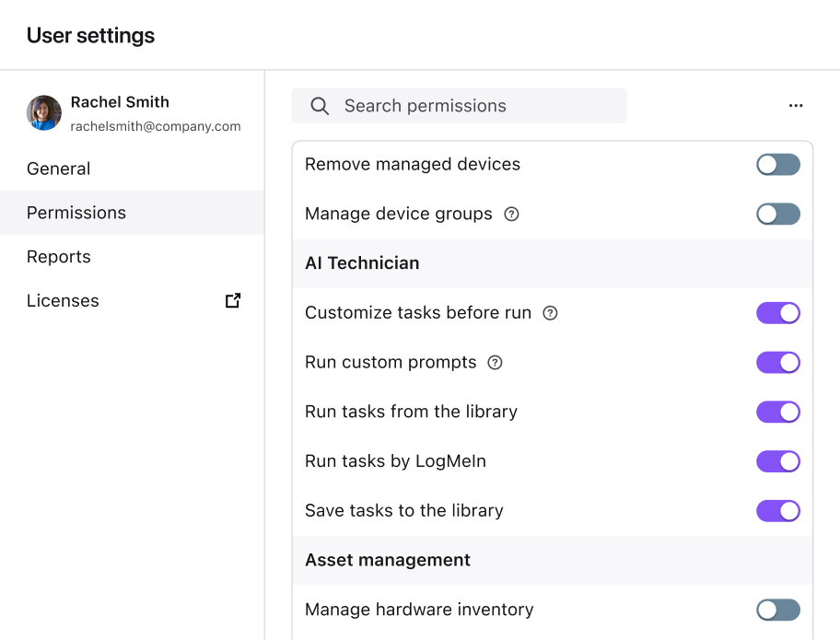This screenshot has width=840, height=640.
Task: Click help icon next to Run custom prompts
Action: (495, 363)
